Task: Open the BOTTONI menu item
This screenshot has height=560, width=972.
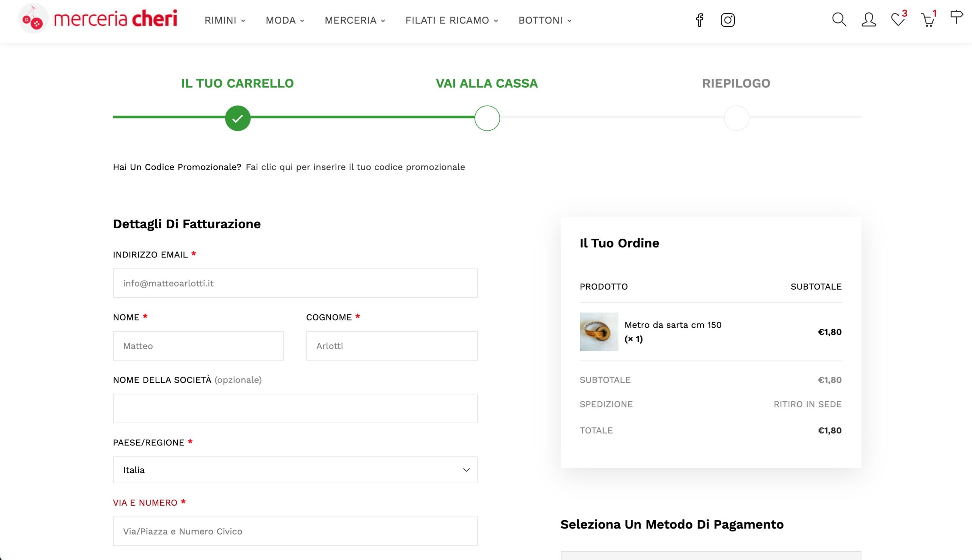Action: tap(544, 21)
